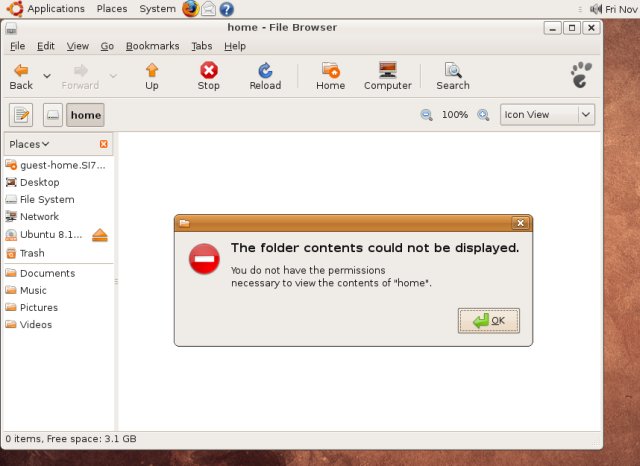
Task: Eject the Ubuntu 8.1 volume
Action: pyautogui.click(x=100, y=235)
